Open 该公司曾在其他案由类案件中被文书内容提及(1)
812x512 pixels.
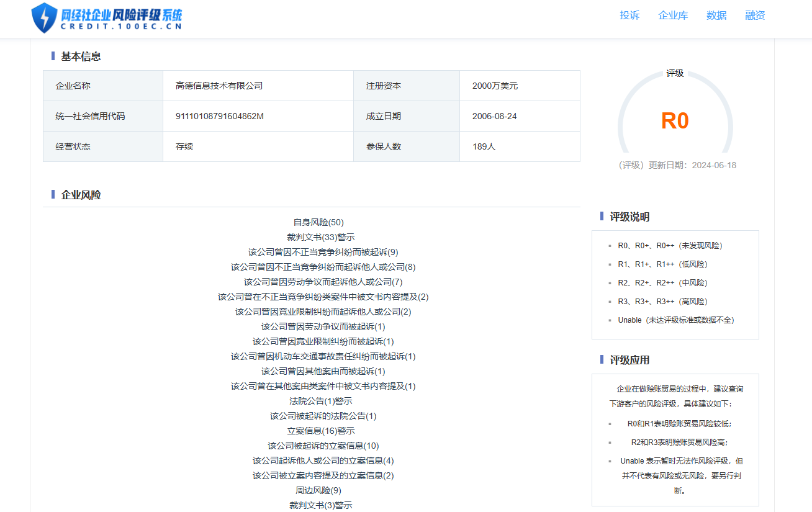(x=323, y=386)
